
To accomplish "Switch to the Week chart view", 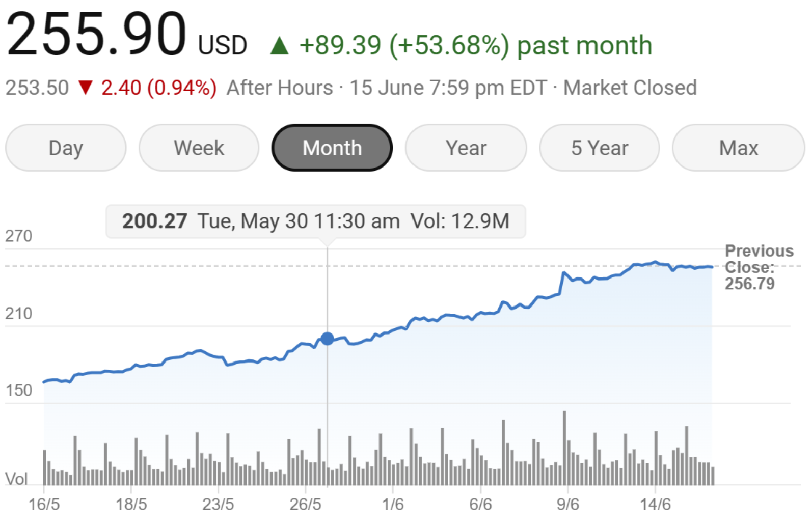I will point(198,148).
